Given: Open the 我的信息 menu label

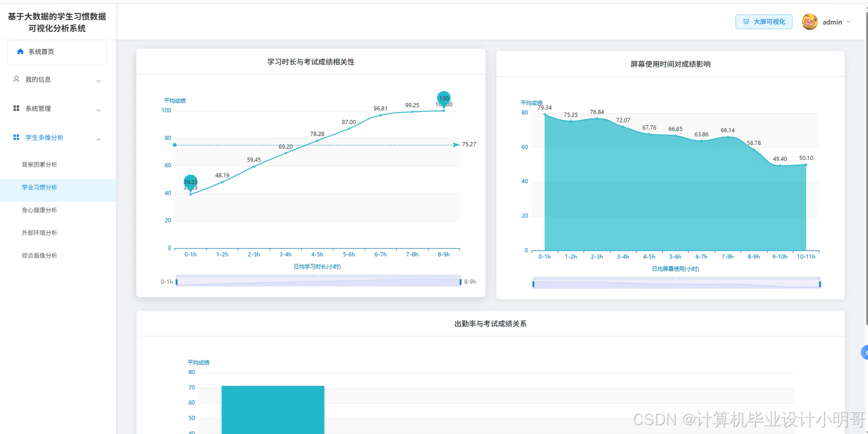Looking at the screenshot, I should coord(38,79).
